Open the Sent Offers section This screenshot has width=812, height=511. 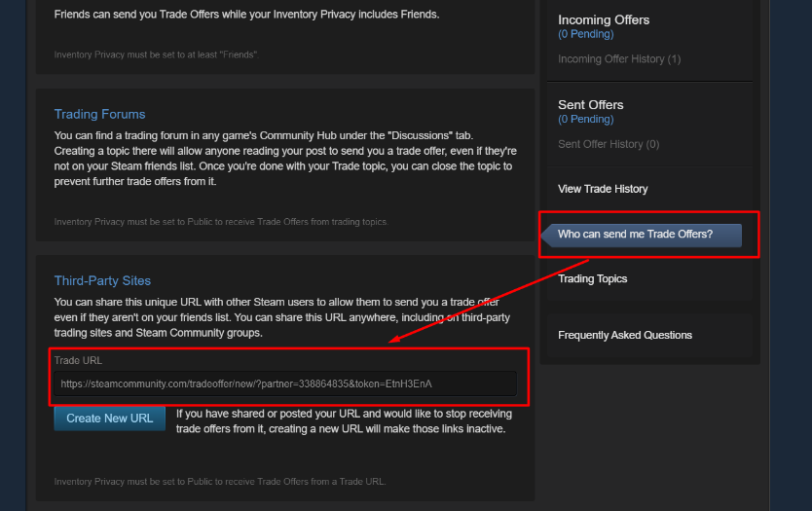590,105
